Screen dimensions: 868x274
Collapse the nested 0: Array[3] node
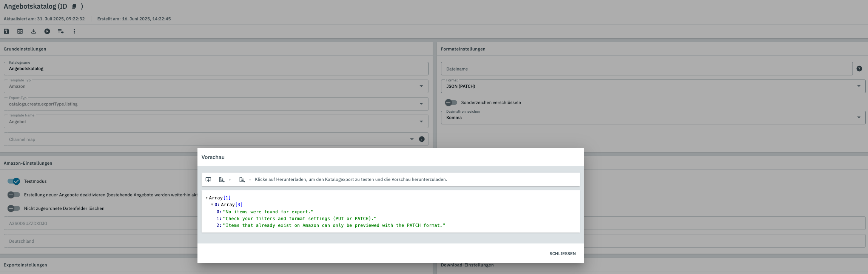(212, 205)
